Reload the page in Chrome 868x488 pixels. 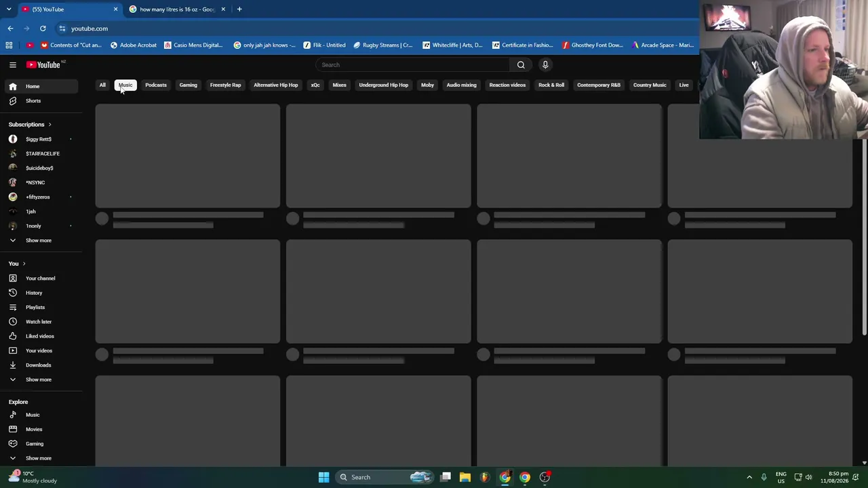(x=43, y=28)
